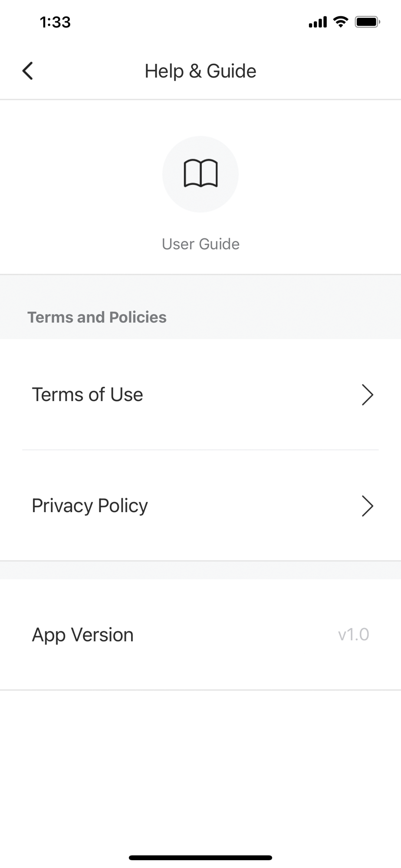
Task: Open the User Guide book icon
Action: coord(200,173)
